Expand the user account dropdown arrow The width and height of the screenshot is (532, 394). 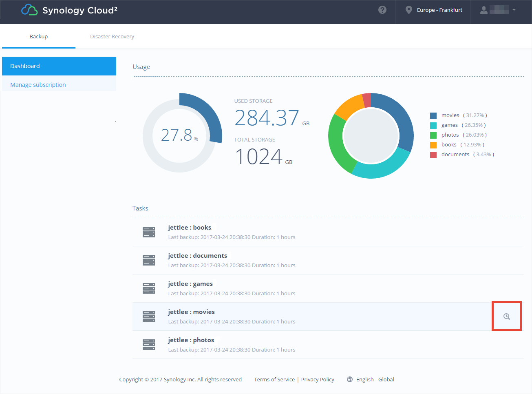coord(514,10)
